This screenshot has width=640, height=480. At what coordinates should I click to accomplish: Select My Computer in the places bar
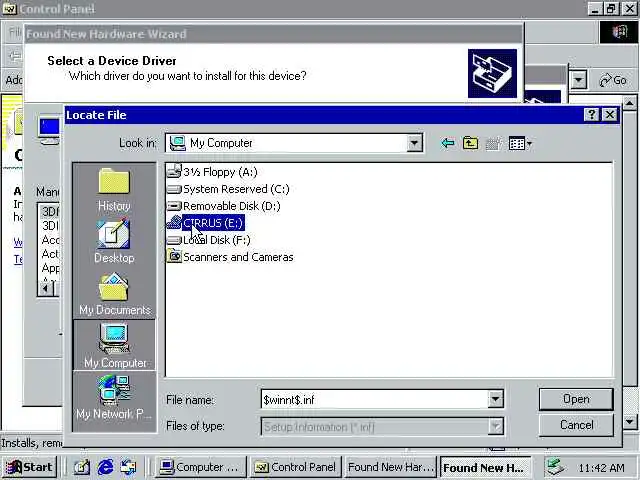114,345
